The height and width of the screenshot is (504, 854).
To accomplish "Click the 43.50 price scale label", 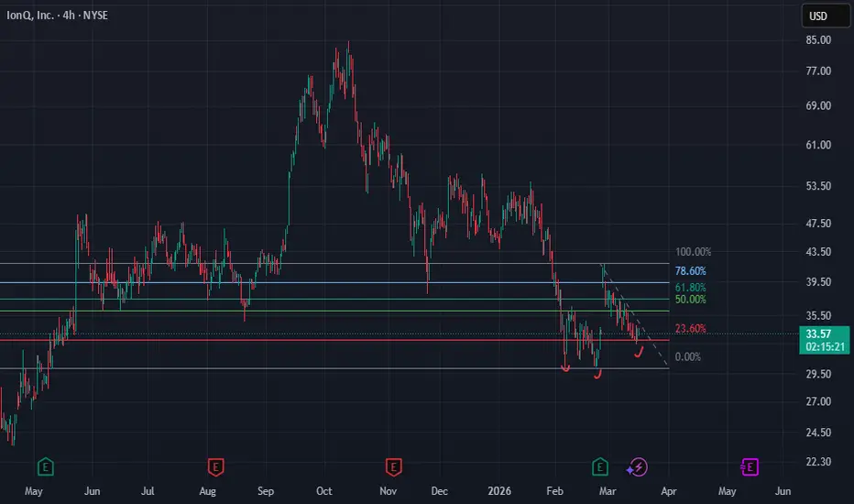I will pos(818,252).
